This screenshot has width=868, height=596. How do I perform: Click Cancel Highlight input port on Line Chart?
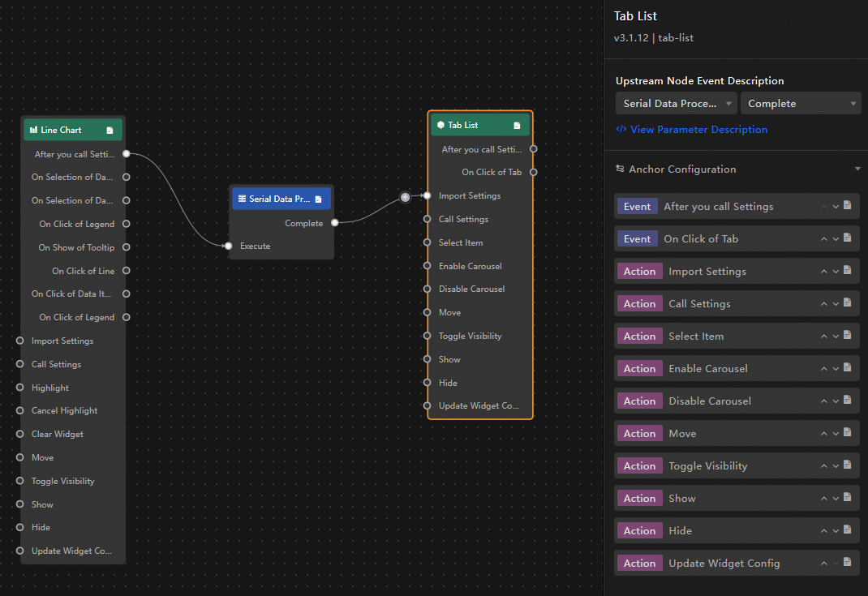[20, 410]
